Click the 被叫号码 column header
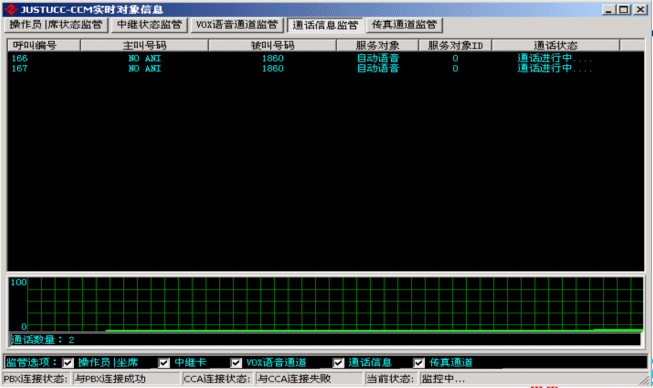This screenshot has height=388, width=653. (272, 45)
